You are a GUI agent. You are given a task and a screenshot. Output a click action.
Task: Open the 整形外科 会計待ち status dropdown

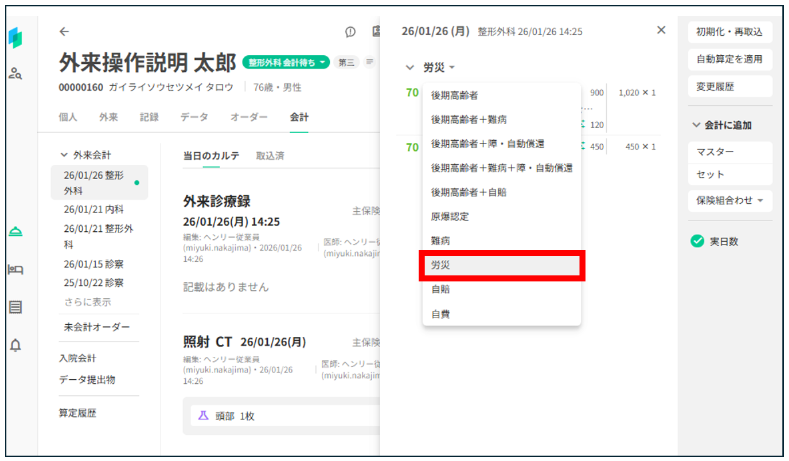tap(286, 62)
